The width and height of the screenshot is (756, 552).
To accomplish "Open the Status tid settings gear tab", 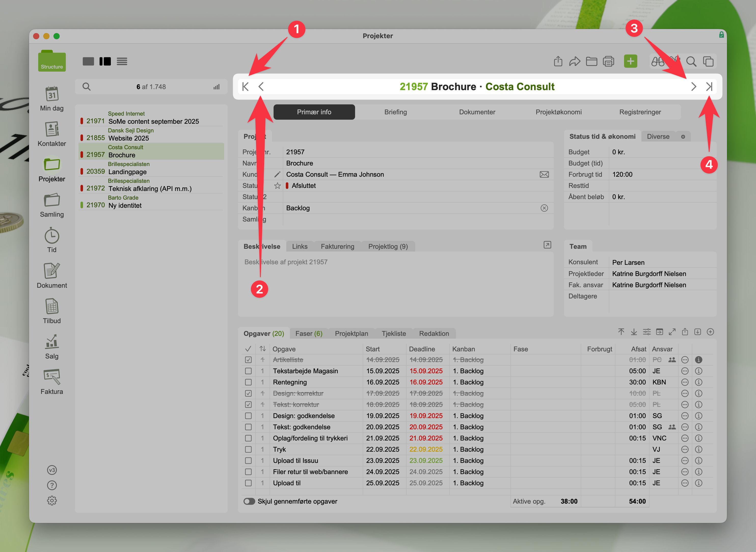I will pyautogui.click(x=683, y=137).
